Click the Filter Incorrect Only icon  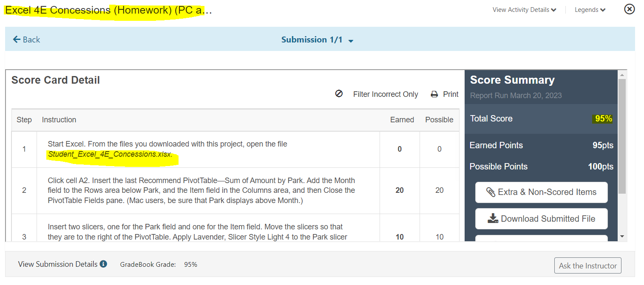coord(339,94)
